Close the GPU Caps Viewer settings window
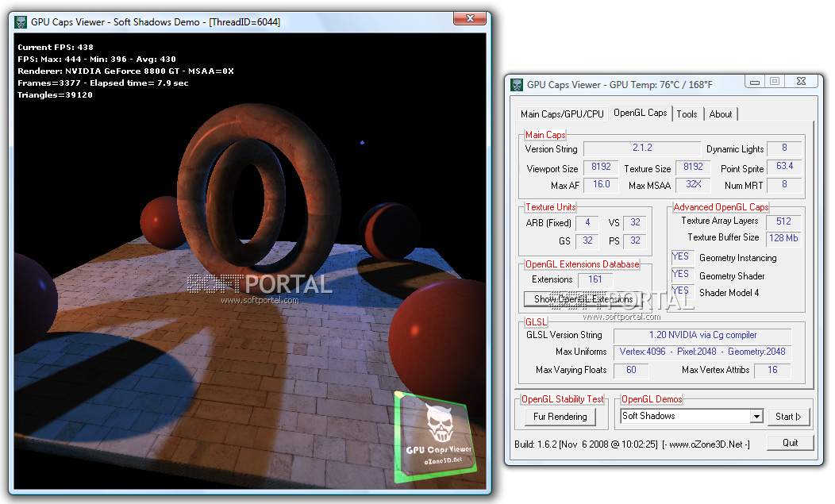Screen dimensions: 835x504 pos(801,82)
